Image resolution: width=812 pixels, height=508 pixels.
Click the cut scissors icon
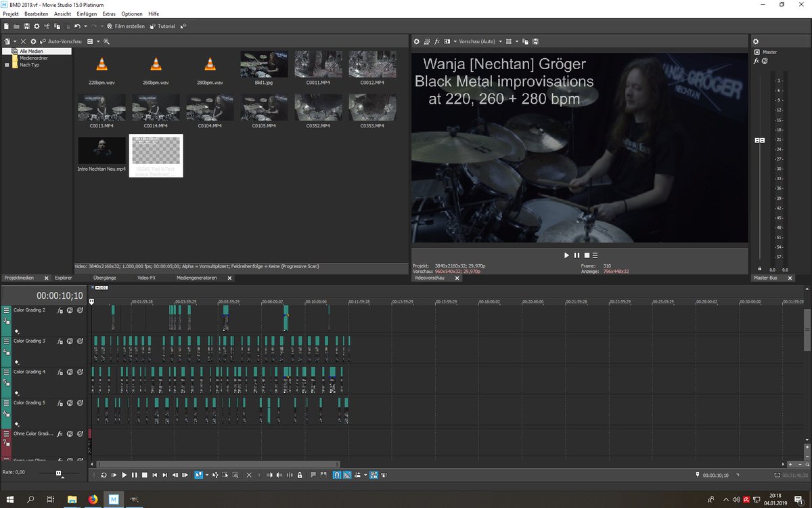(x=47, y=26)
